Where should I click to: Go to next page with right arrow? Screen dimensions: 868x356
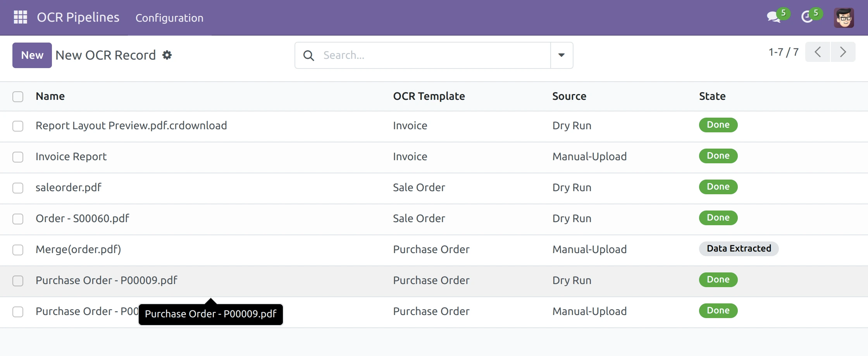click(x=843, y=52)
